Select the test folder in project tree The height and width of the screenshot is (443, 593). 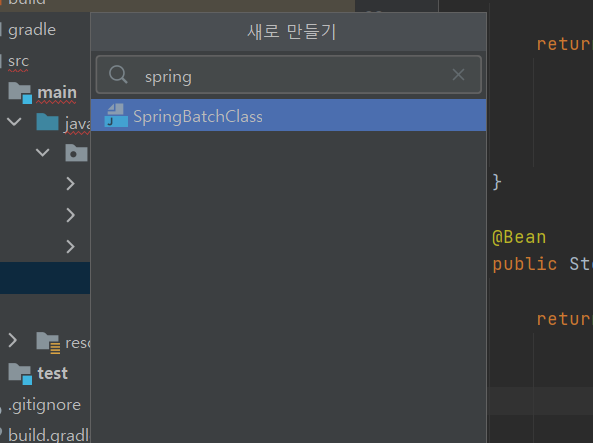[52, 373]
